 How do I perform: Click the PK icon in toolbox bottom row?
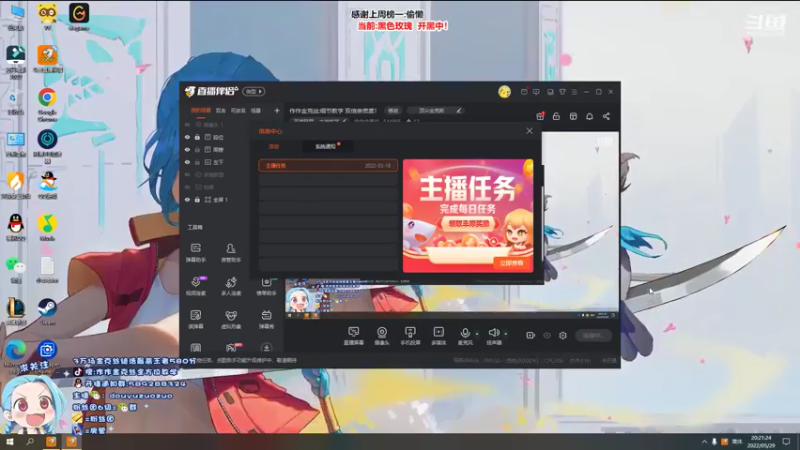coord(232,347)
